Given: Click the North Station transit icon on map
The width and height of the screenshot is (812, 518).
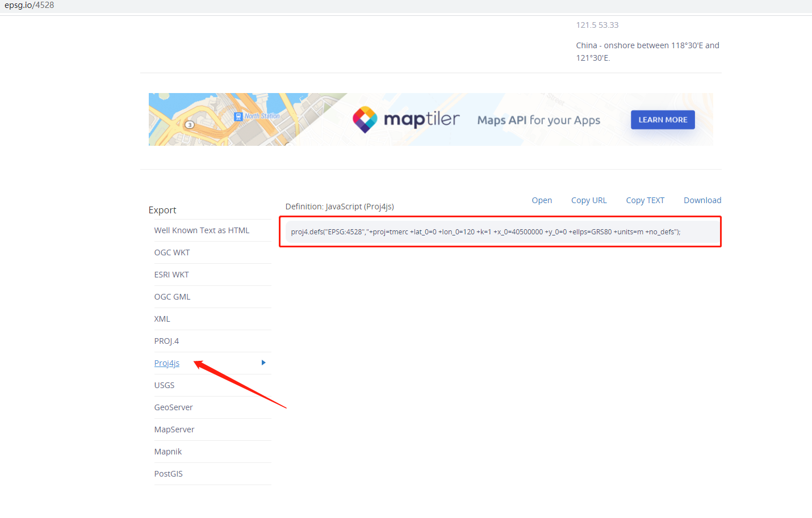Looking at the screenshot, I should click(238, 116).
